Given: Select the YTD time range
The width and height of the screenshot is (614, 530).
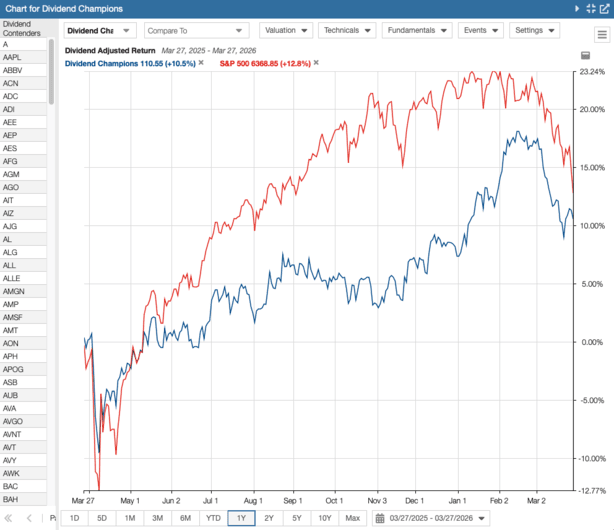Looking at the screenshot, I should point(213,518).
